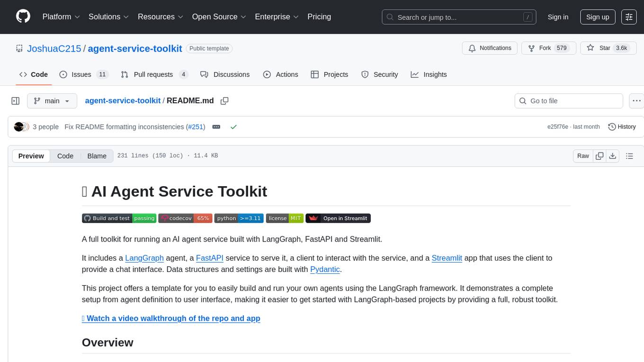Select the Preview view toggle

[x=31, y=156]
